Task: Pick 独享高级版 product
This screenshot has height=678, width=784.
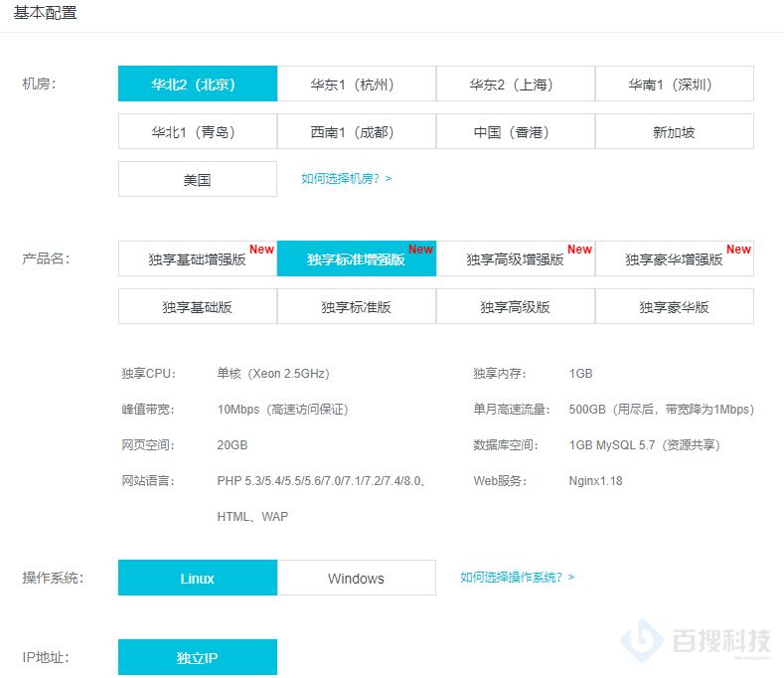Action: [516, 306]
